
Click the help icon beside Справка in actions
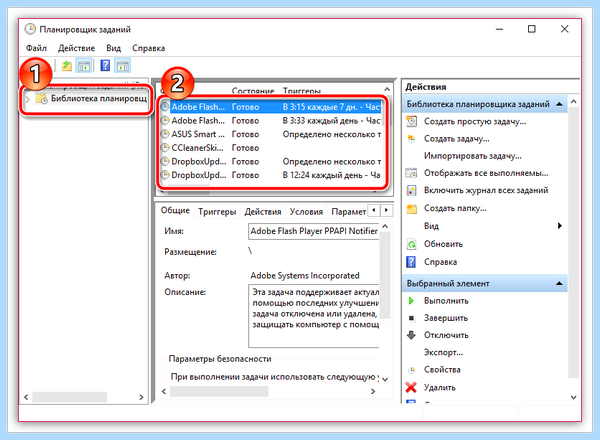[411, 262]
